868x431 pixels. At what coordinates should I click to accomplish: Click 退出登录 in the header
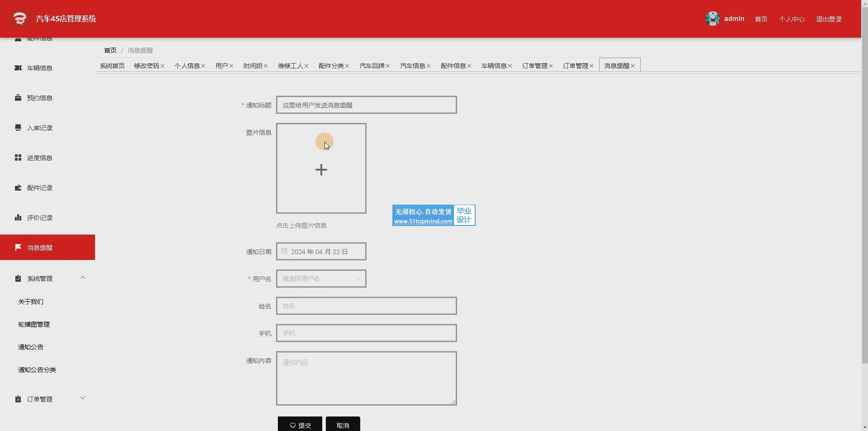pos(829,19)
